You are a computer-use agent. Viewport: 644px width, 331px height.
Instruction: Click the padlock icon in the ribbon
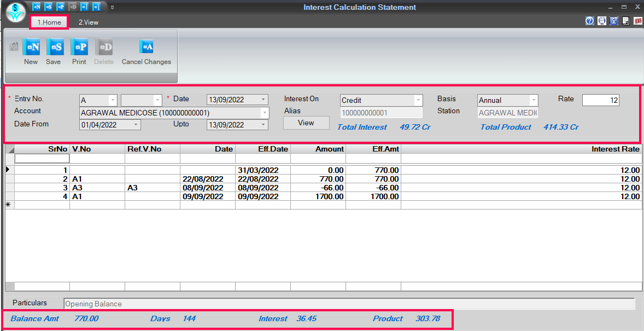(x=14, y=47)
